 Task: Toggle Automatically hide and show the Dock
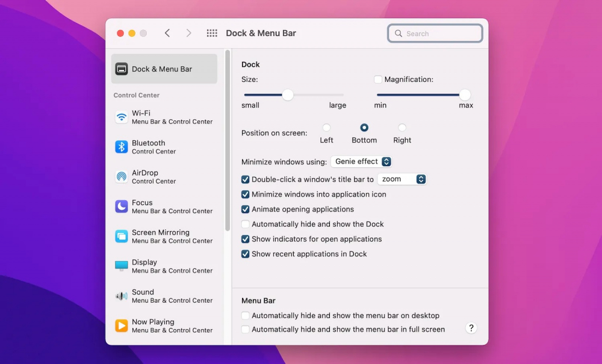246,224
